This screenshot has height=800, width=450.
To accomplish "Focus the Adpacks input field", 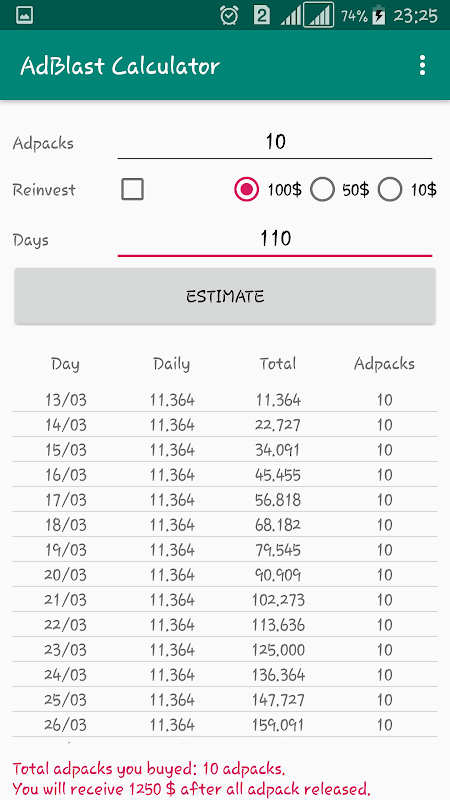I will point(275,142).
